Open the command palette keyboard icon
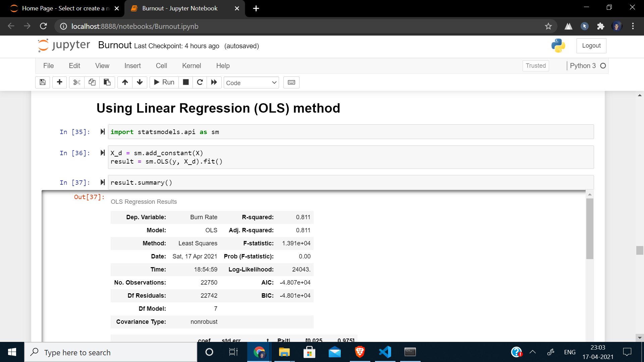644x362 pixels. [x=291, y=82]
